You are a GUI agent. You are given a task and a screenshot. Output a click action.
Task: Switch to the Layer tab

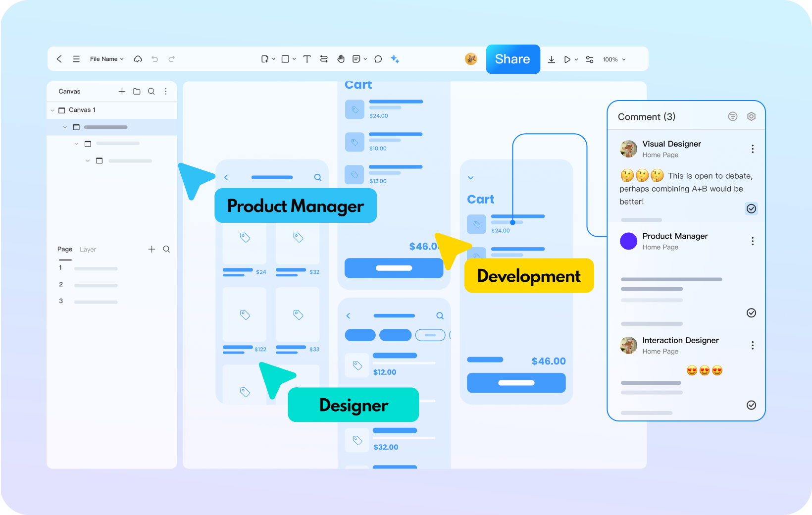(88, 250)
